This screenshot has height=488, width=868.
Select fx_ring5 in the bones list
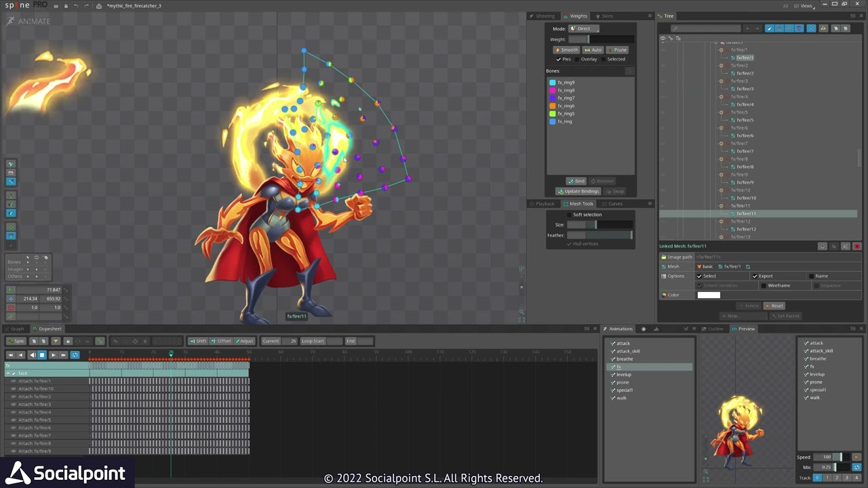[566, 114]
